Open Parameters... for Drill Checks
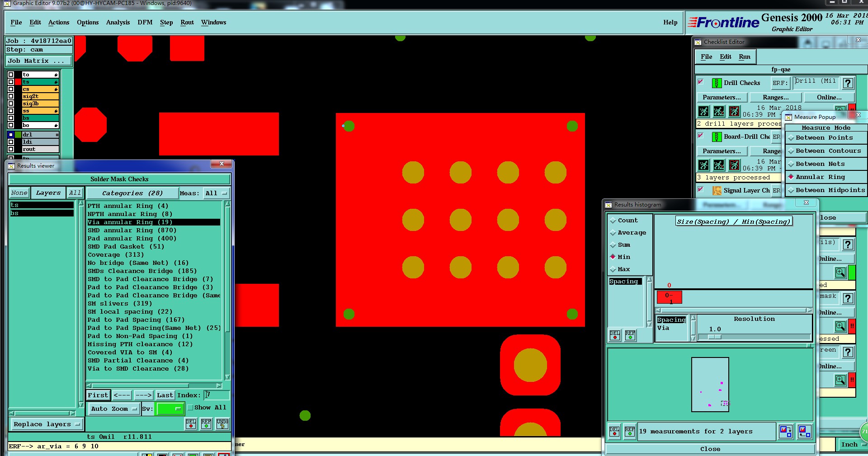868x456 pixels. click(x=722, y=98)
